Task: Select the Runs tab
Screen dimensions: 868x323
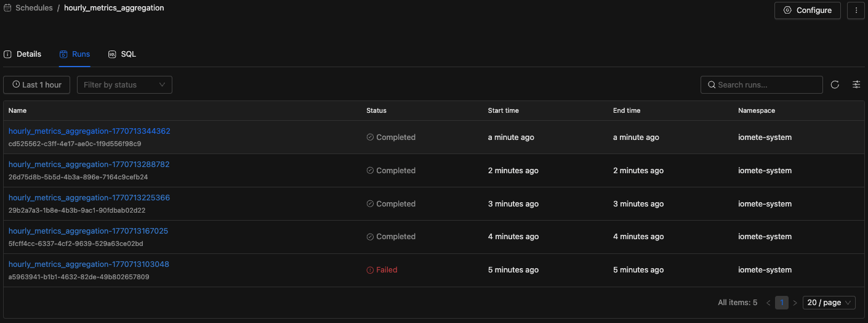Action: [x=74, y=54]
